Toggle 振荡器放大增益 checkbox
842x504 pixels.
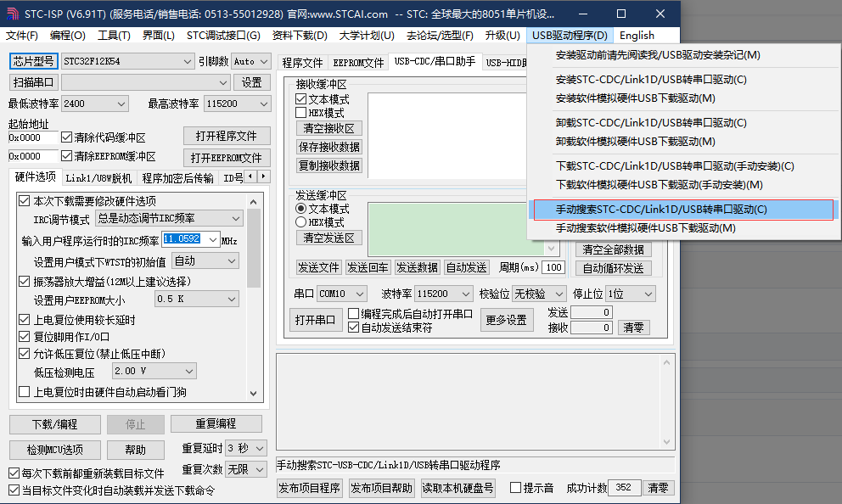pos(24,281)
